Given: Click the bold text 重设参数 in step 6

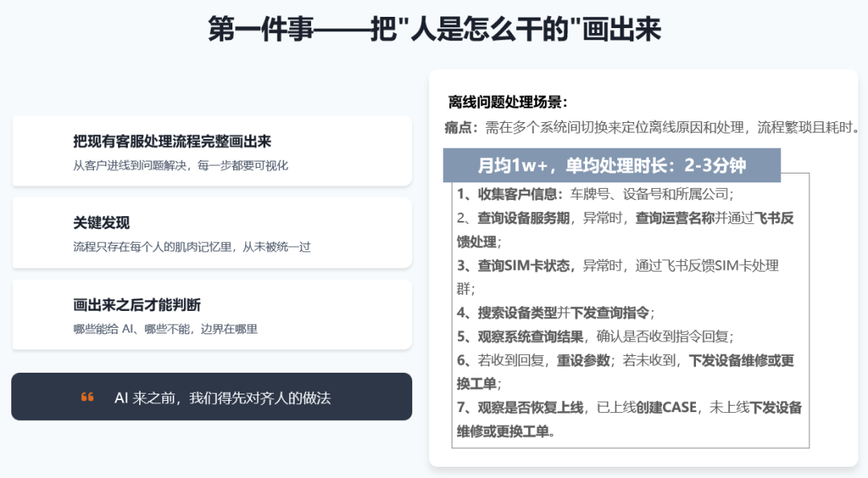Looking at the screenshot, I should click(583, 360).
